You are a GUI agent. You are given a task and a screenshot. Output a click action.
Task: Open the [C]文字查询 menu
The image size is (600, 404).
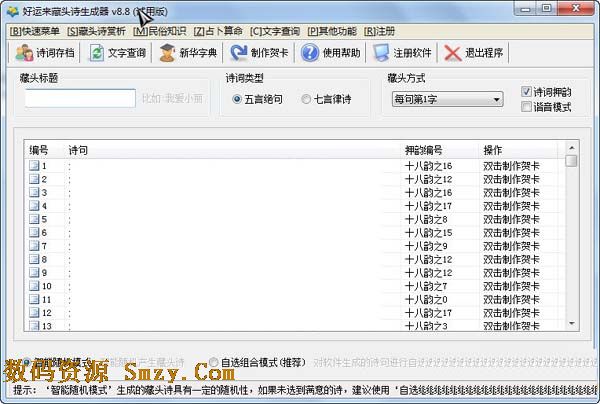click(x=274, y=31)
